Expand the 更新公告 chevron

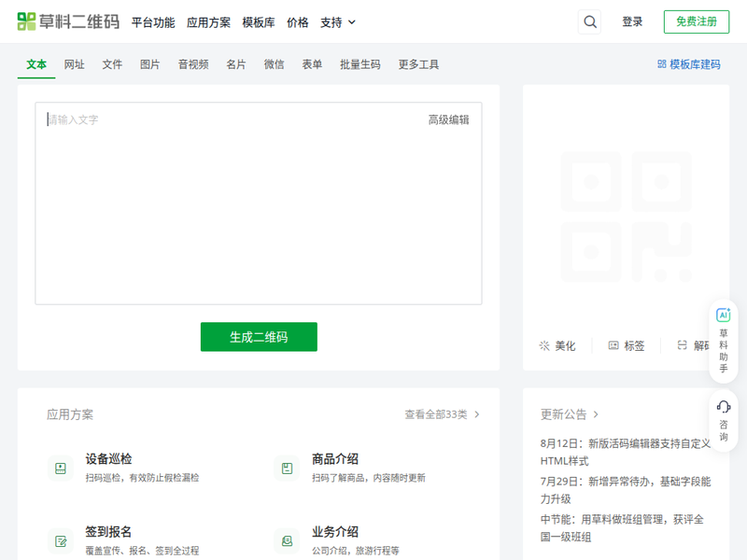596,414
